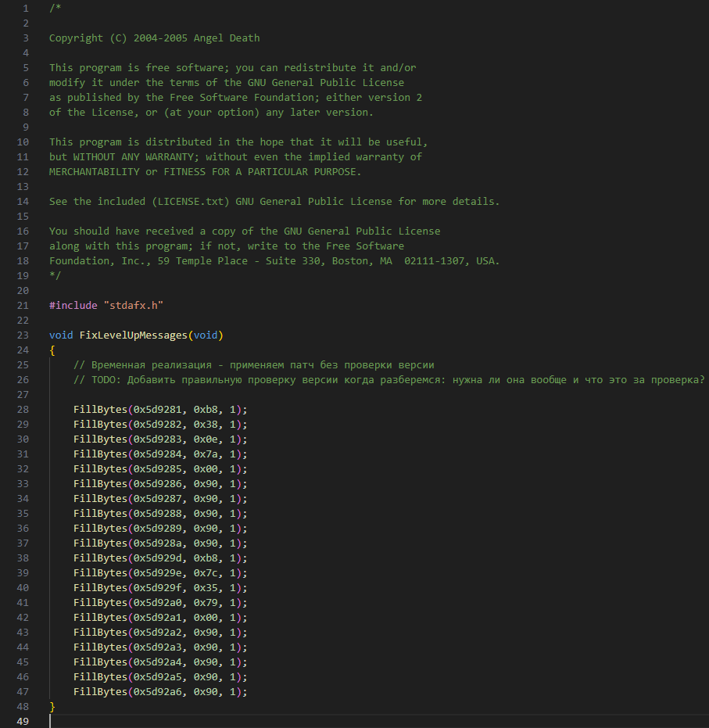Click the opening curly brace on line 24
This screenshot has width=709, height=728.
52,350
